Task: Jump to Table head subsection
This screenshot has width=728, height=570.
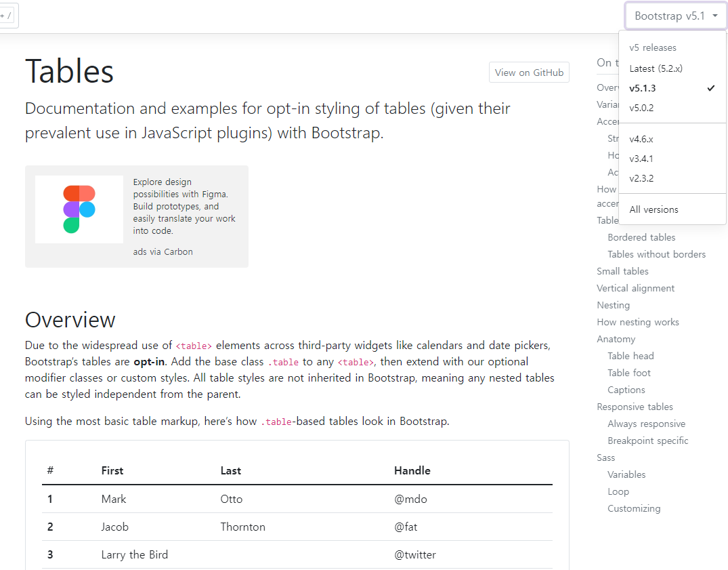Action: 630,356
